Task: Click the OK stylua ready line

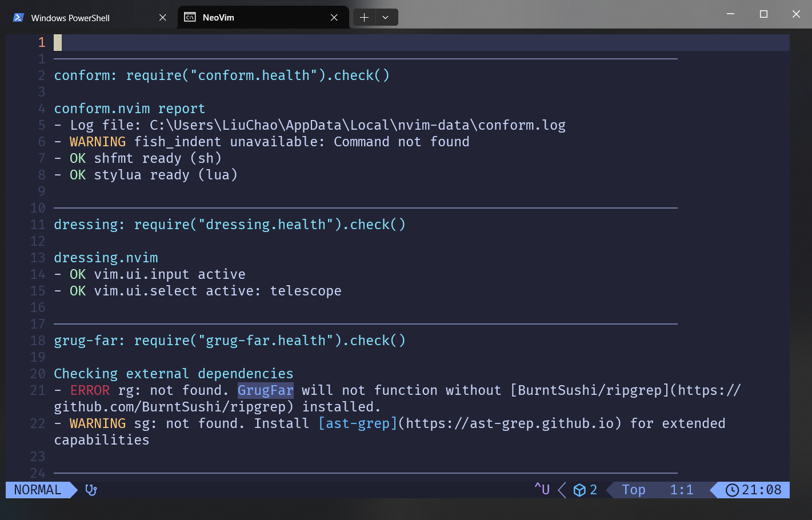Action: (146, 175)
